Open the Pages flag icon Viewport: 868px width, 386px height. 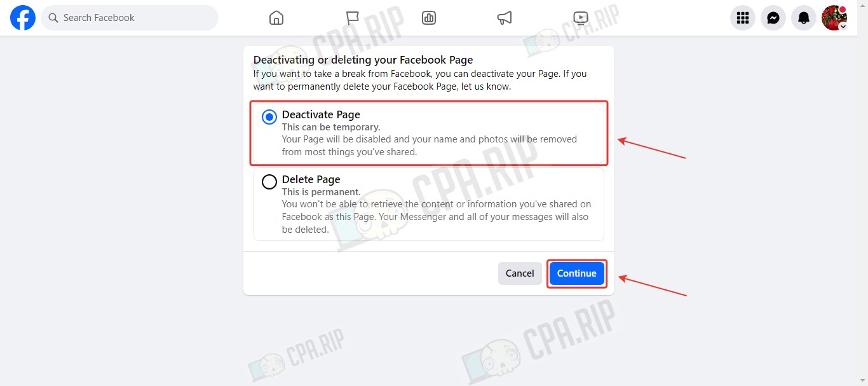[353, 18]
